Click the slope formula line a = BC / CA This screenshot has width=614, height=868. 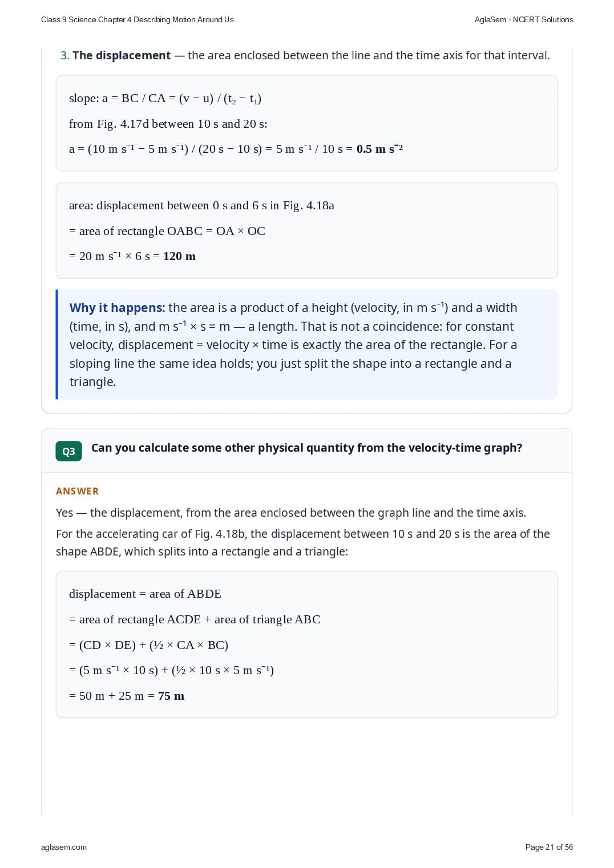[x=165, y=98]
